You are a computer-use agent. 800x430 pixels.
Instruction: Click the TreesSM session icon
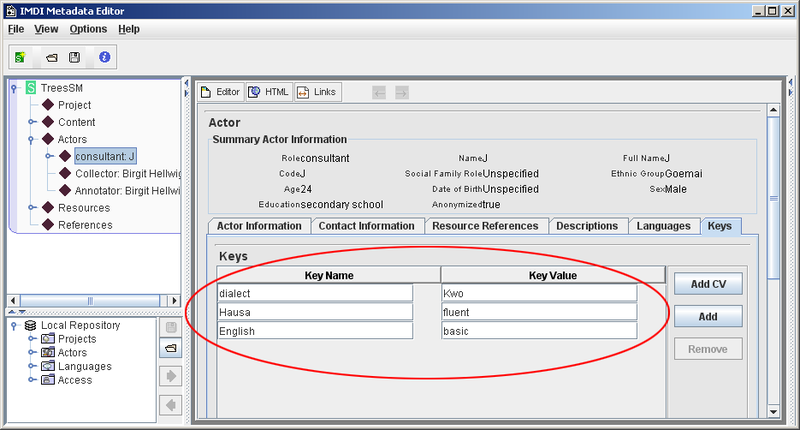click(30, 88)
